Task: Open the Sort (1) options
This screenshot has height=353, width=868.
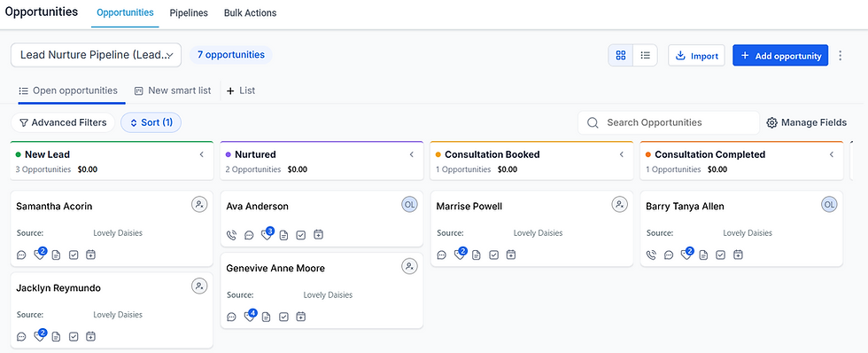Action: click(x=151, y=122)
